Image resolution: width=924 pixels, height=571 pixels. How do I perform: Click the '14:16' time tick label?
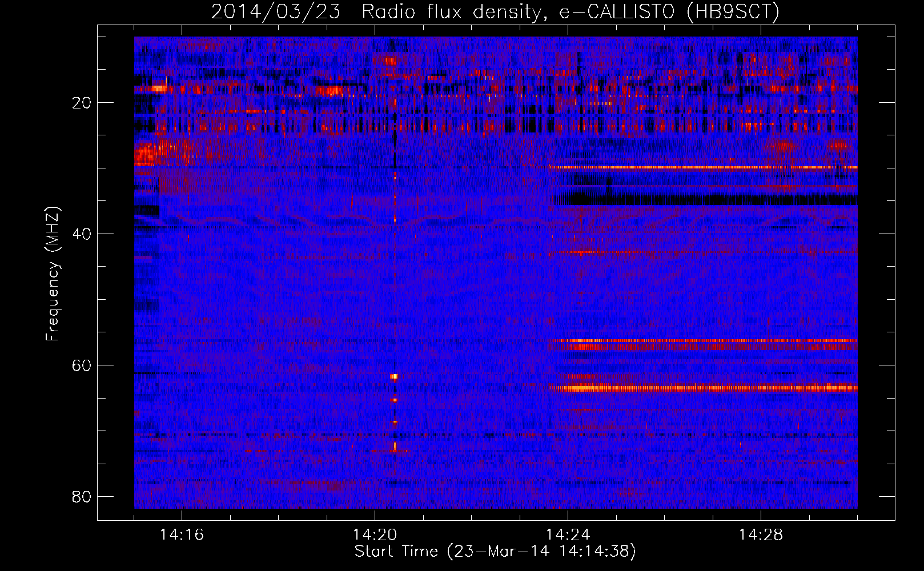coord(182,535)
